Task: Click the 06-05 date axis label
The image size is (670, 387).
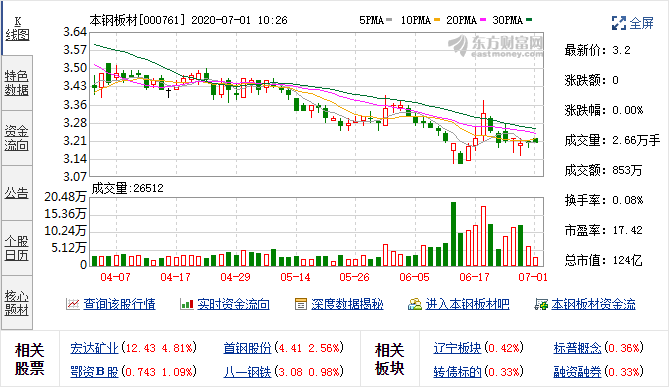Action: pos(414,277)
